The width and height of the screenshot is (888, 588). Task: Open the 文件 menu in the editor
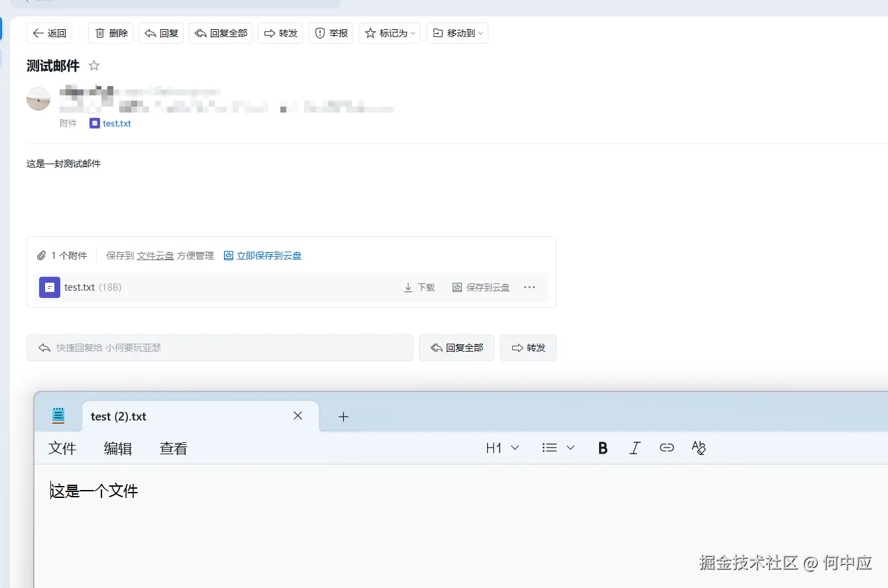pos(62,448)
